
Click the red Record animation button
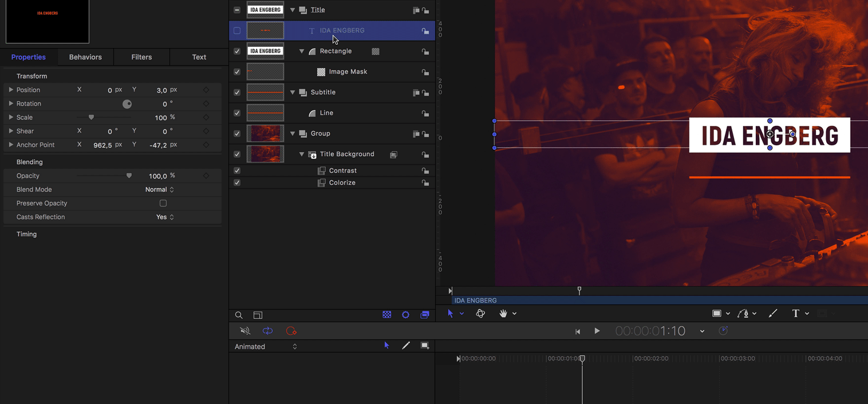click(291, 331)
